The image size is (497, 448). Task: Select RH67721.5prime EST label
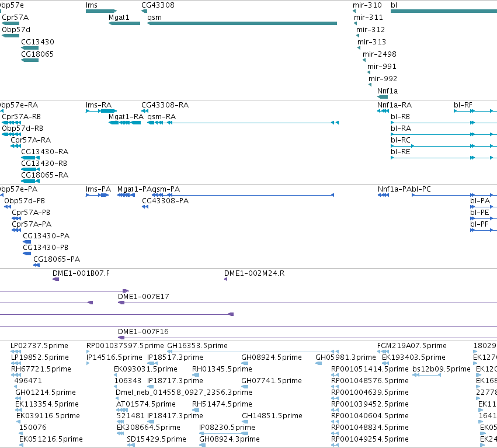[41, 369]
